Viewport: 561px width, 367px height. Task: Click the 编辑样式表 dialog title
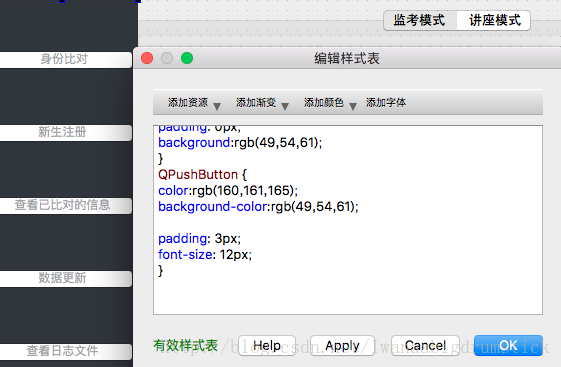click(x=347, y=58)
